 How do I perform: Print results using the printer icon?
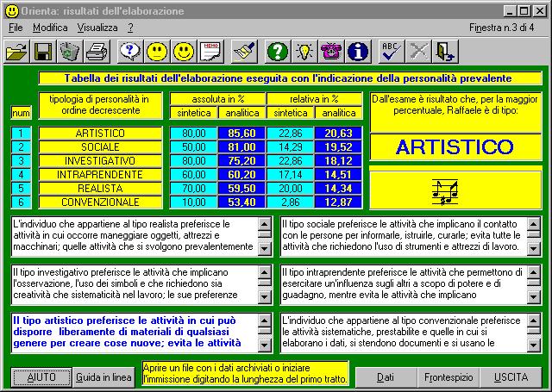pyautogui.click(x=96, y=52)
